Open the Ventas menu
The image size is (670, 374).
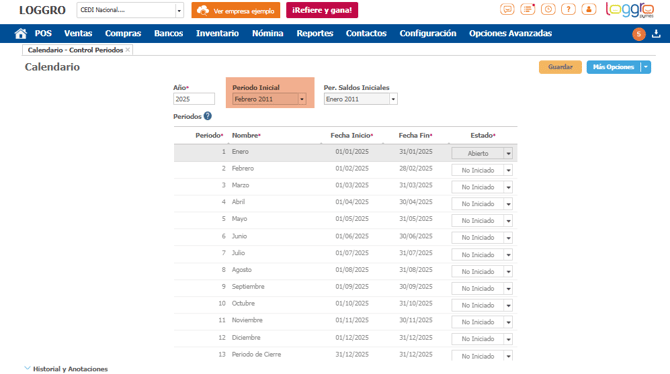click(78, 33)
